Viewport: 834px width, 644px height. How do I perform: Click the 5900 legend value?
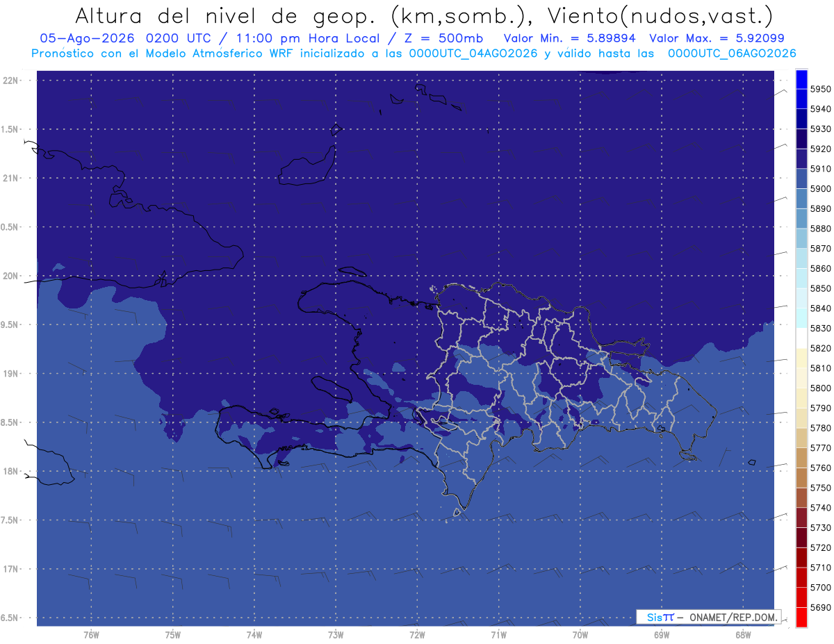(821, 188)
